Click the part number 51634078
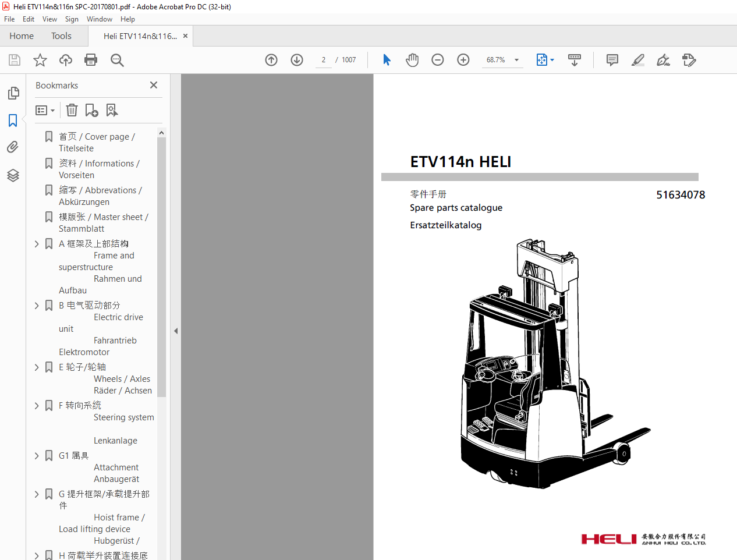This screenshot has width=737, height=560. pos(681,195)
